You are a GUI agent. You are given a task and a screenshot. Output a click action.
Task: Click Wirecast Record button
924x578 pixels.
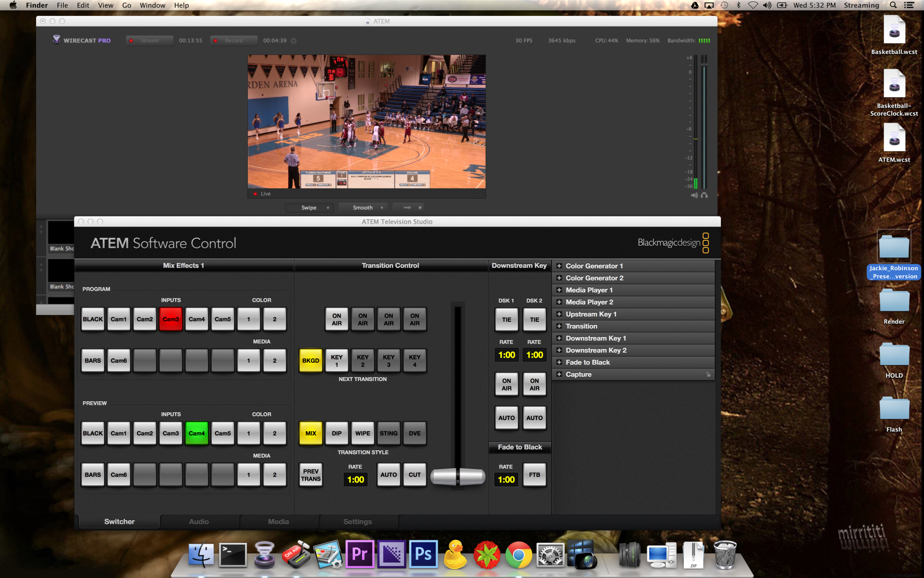(234, 40)
